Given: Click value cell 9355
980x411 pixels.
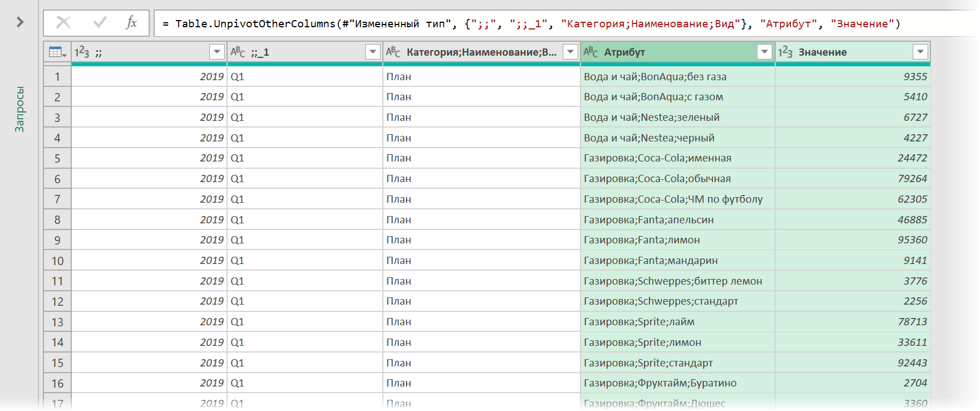Looking at the screenshot, I should (853, 76).
